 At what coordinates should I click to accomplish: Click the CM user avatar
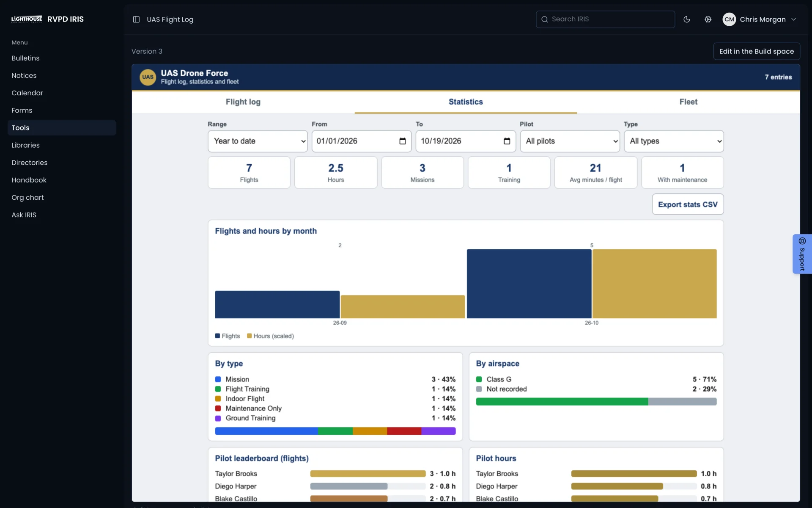pos(729,19)
